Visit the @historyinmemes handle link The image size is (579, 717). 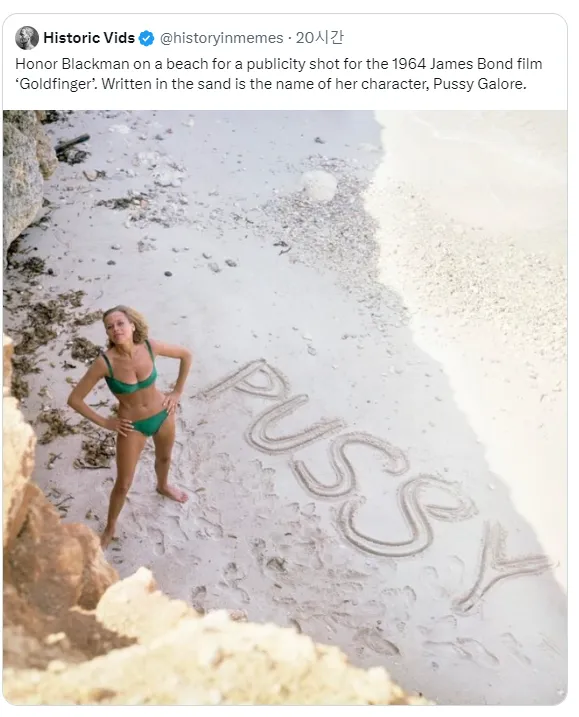pos(221,38)
